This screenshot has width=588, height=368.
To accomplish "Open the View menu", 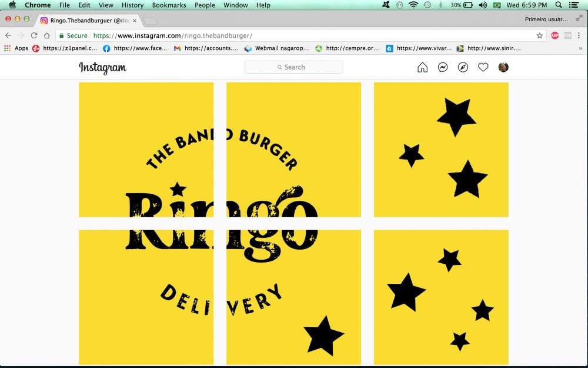I will click(x=106, y=5).
